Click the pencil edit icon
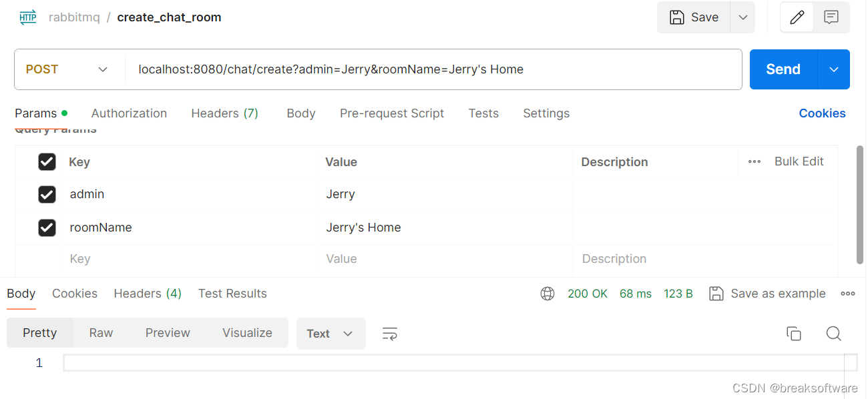 click(797, 17)
